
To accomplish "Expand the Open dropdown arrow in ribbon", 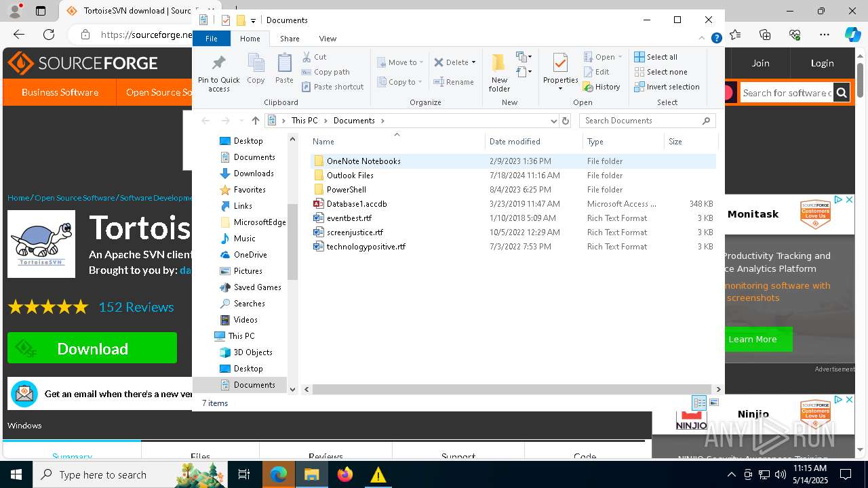I will pos(620,57).
